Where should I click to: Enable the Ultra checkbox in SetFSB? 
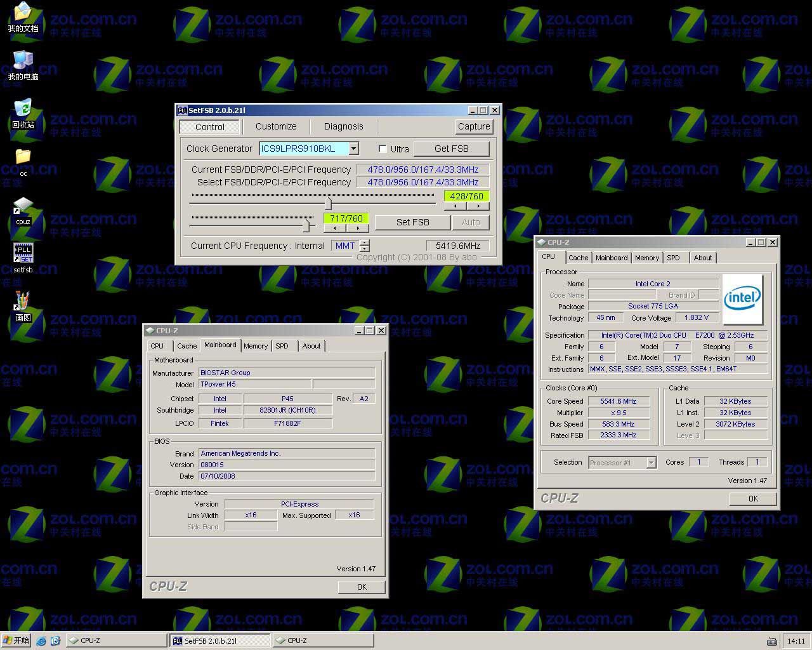(x=383, y=149)
